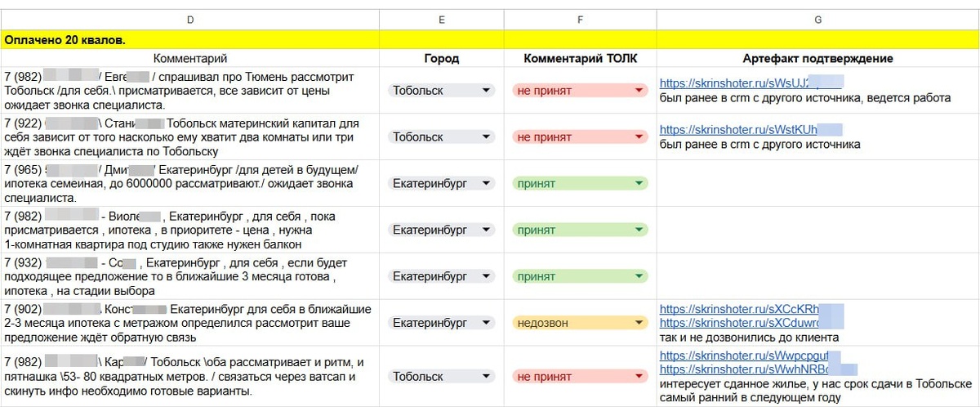Select 'Артефакт подтверждение' header cell
The height and width of the screenshot is (407, 980).
point(817,59)
